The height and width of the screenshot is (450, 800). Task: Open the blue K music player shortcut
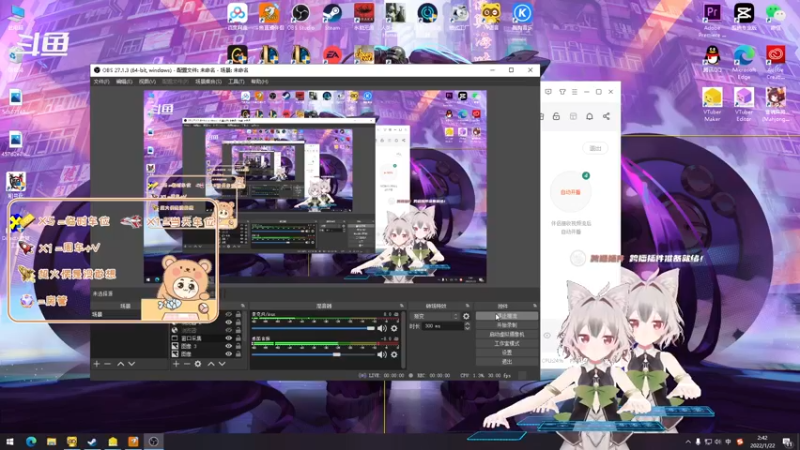pos(522,16)
